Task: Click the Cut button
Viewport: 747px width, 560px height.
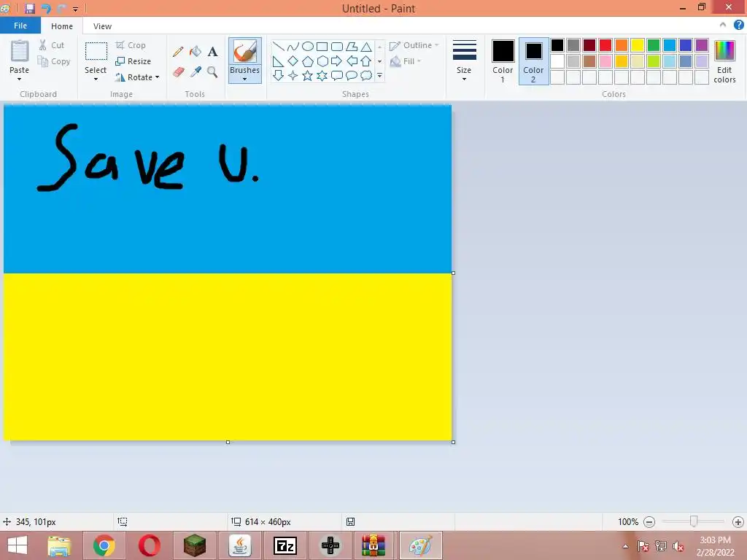Action: tap(52, 45)
